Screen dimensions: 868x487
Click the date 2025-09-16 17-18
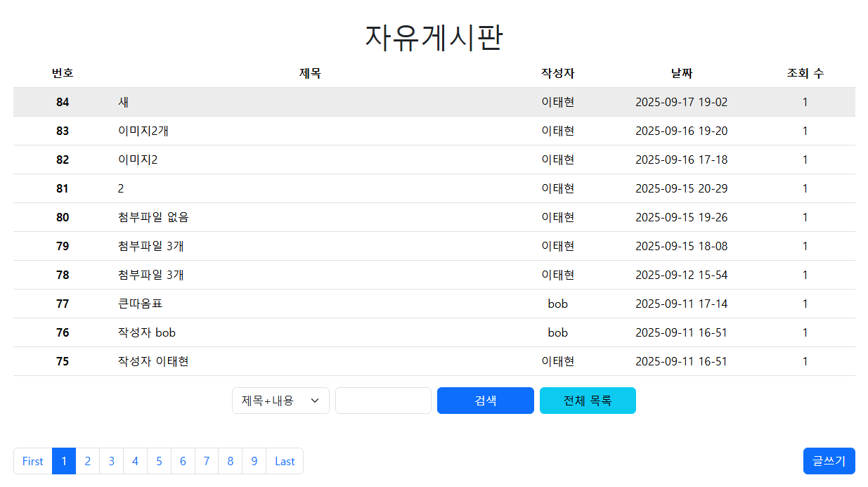click(x=682, y=160)
